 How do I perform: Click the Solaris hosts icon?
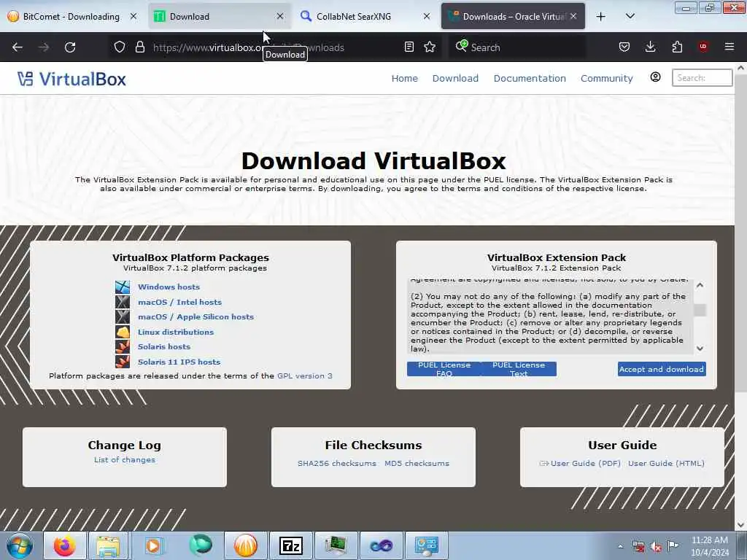(x=123, y=346)
